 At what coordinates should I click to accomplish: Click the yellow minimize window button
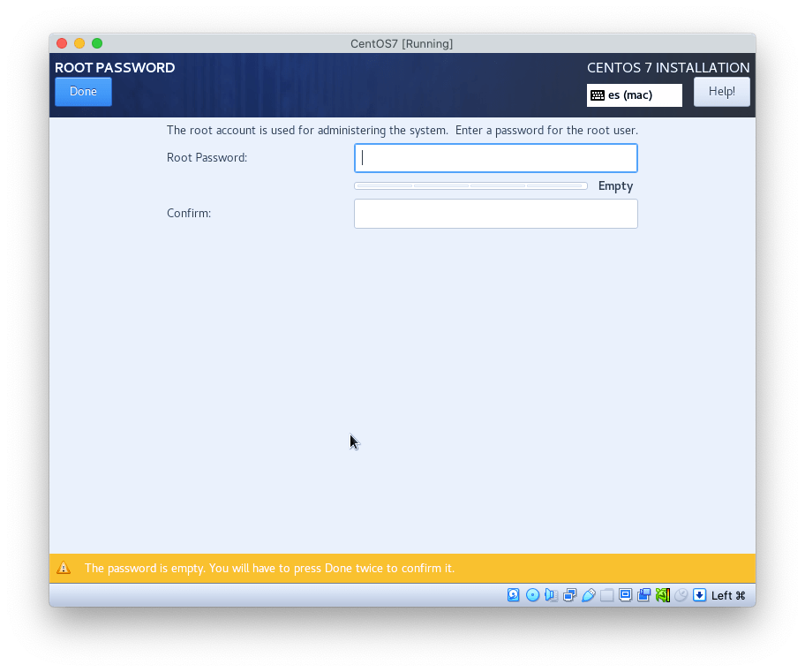(79, 43)
